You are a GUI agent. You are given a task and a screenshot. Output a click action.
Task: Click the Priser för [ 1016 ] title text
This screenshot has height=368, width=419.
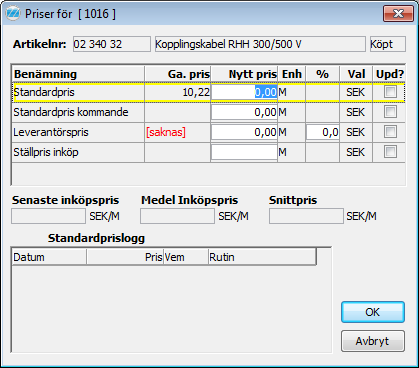click(70, 14)
